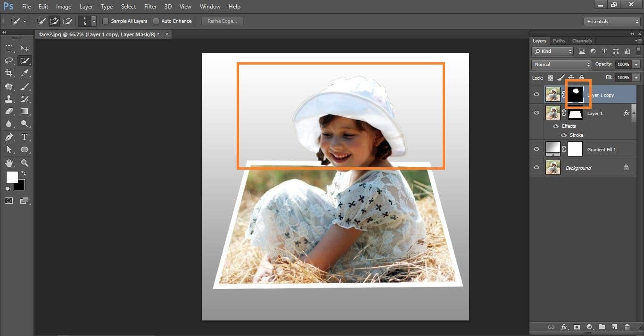The height and width of the screenshot is (336, 644).
Task: Select the Clone Stamp tool
Action: (x=9, y=99)
